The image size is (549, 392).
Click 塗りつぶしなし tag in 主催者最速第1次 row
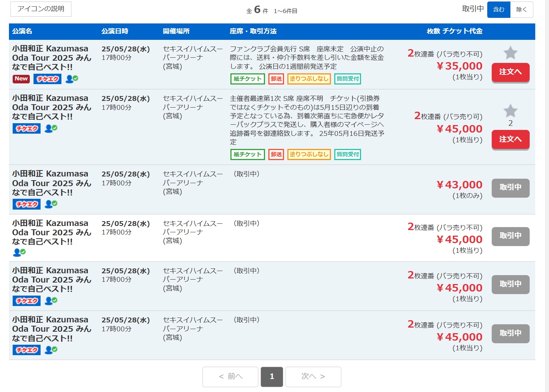[309, 154]
